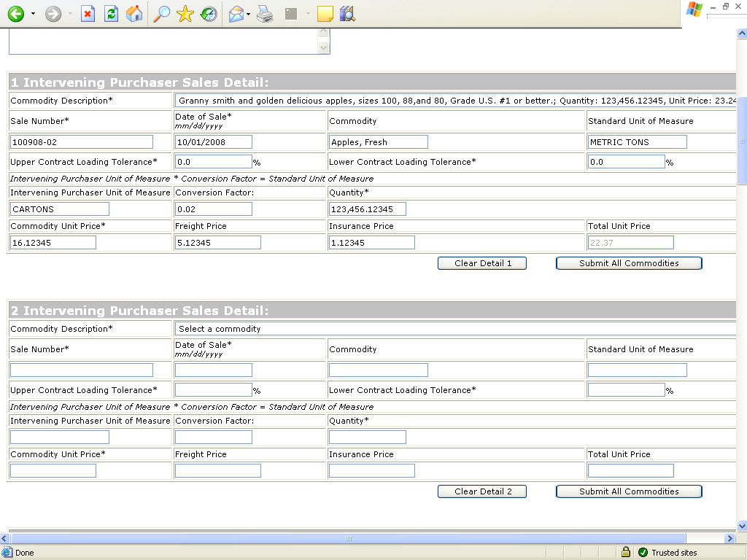Refresh the page with the Refresh icon

[111, 14]
